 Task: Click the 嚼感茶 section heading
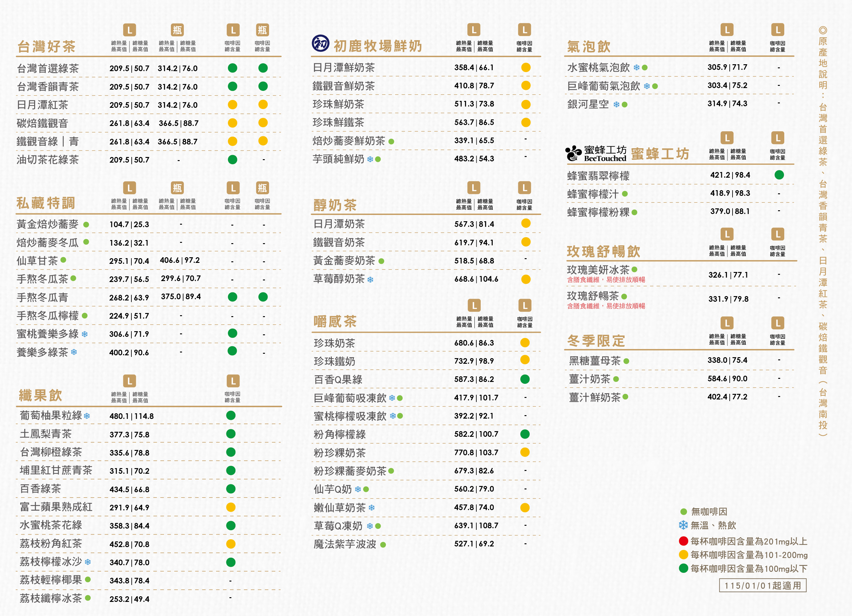pos(335,321)
